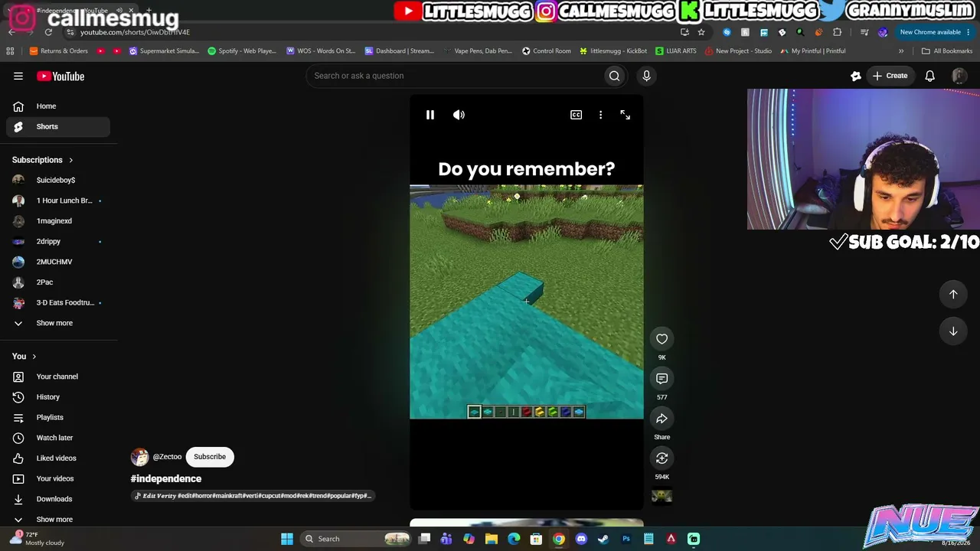Open Discord from the taskbar

coord(581,539)
